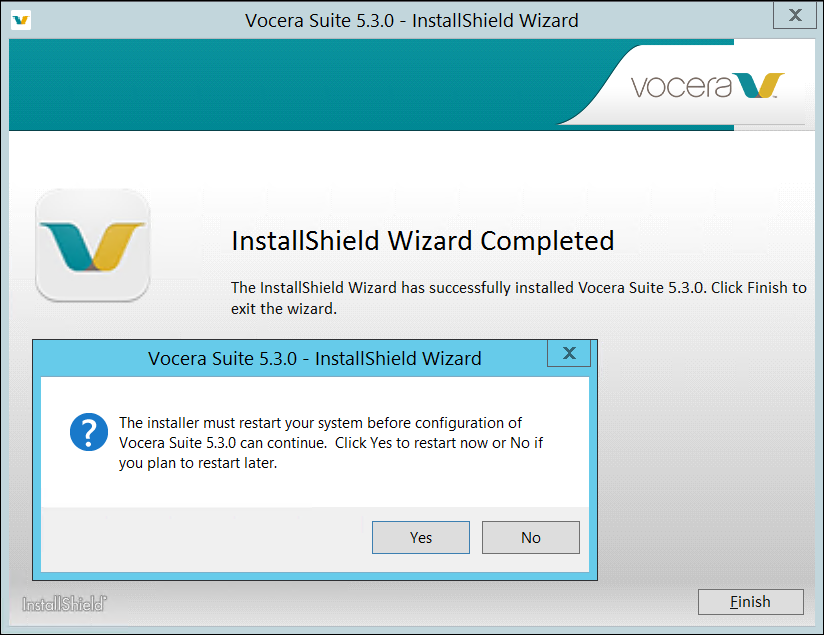
Task: Click the teal header banner area
Action: tap(300, 85)
